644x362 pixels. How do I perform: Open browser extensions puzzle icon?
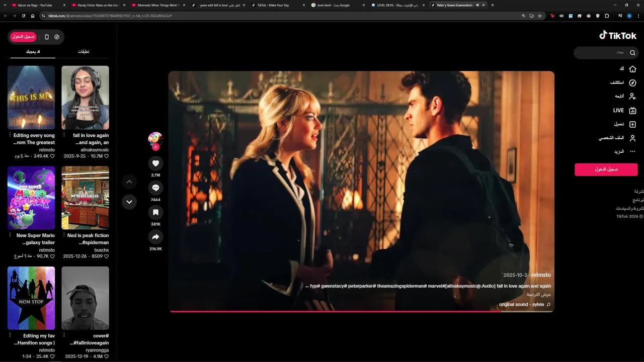pyautogui.click(x=607, y=16)
